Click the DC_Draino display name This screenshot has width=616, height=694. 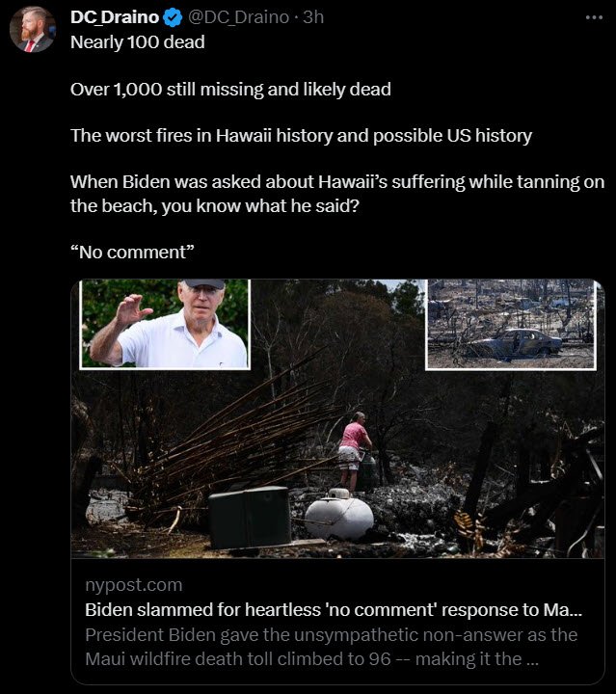tap(115, 17)
